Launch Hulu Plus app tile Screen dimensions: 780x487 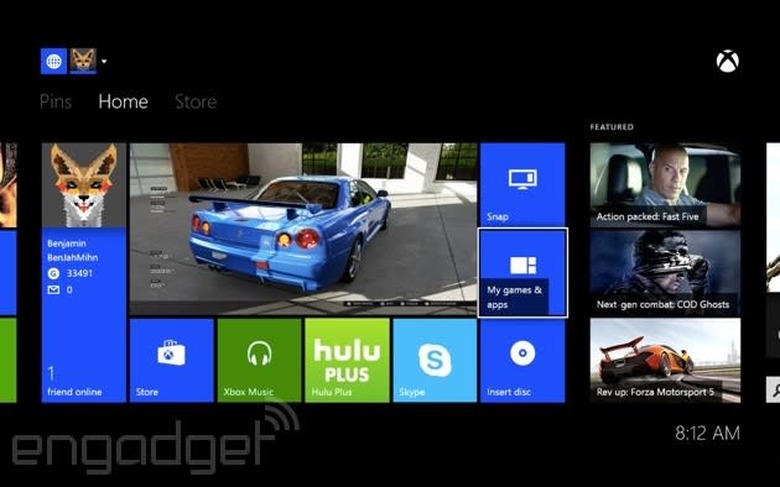click(346, 360)
